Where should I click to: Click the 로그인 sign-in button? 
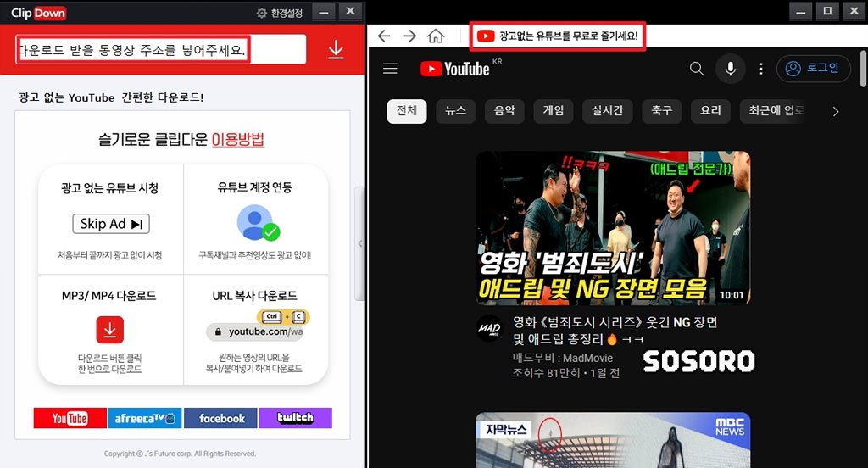(813, 69)
